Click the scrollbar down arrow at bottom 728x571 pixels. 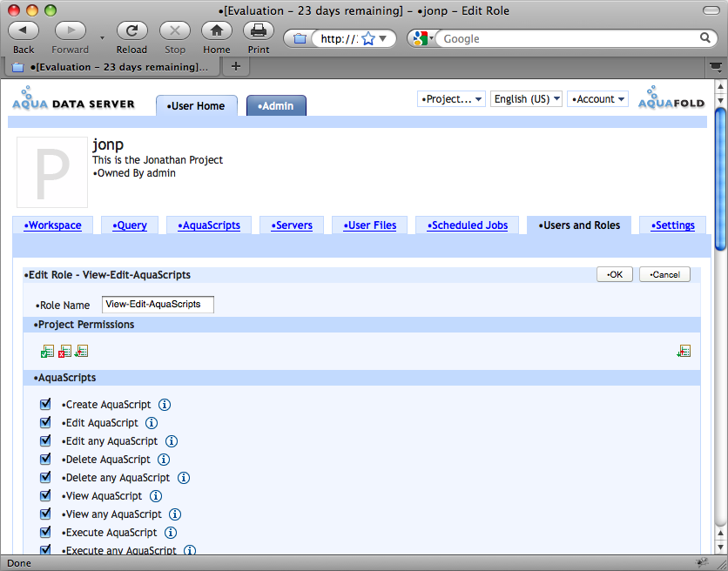[720, 547]
